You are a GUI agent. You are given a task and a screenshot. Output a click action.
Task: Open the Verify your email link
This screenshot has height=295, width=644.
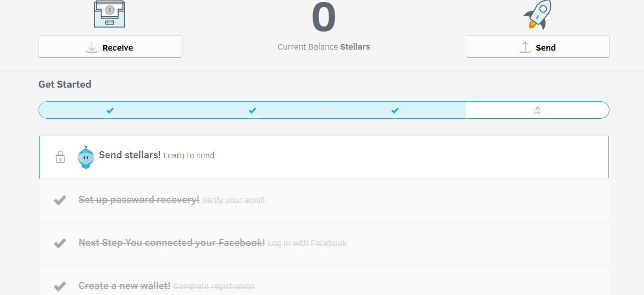233,200
